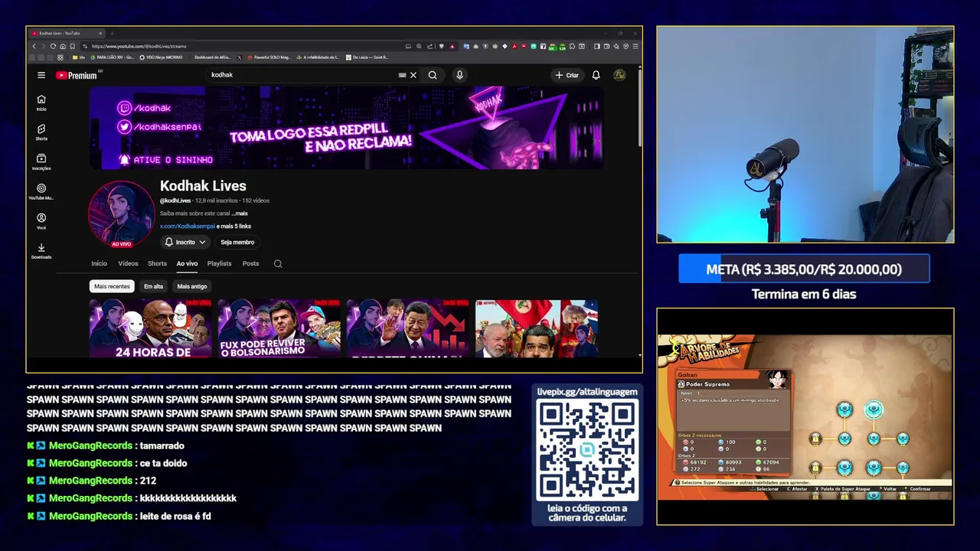Open the on-screen keyboard icon in search
980x551 pixels.
[402, 75]
